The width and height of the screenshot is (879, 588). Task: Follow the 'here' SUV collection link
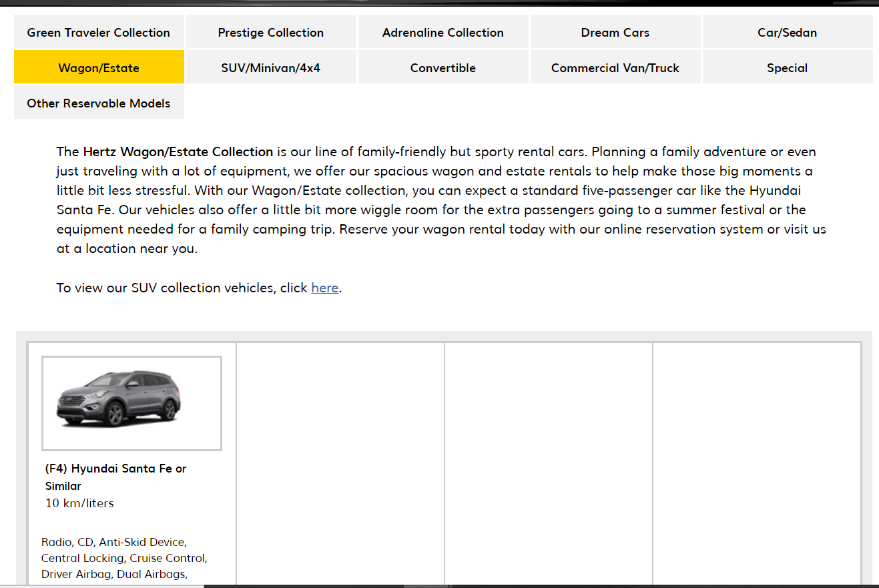click(325, 288)
